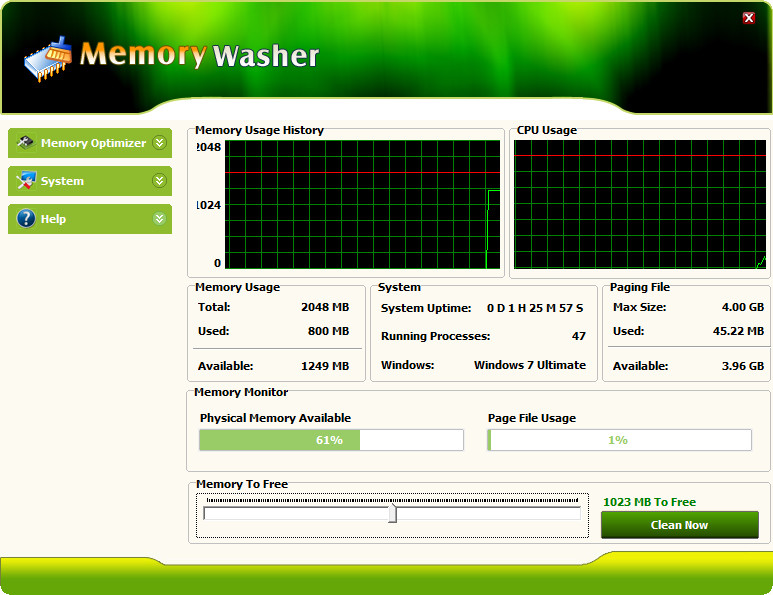773x595 pixels.
Task: Click the Physical Memory Available 61% bar
Action: (331, 440)
